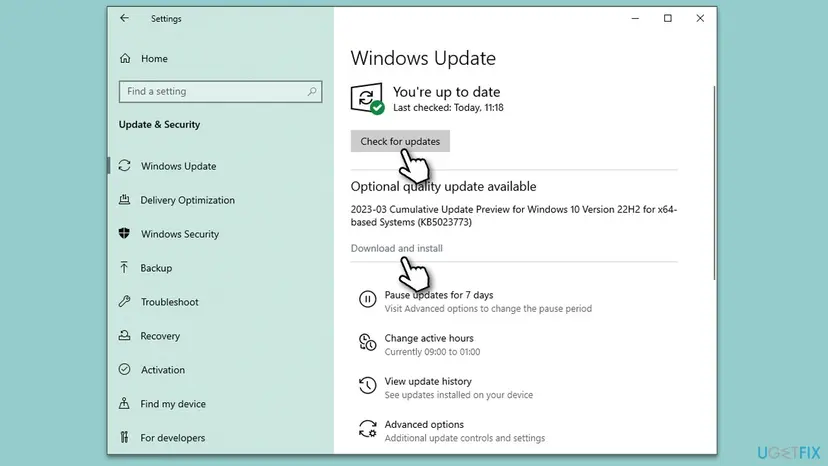Click the vertical scrollbar thumb

point(714,182)
